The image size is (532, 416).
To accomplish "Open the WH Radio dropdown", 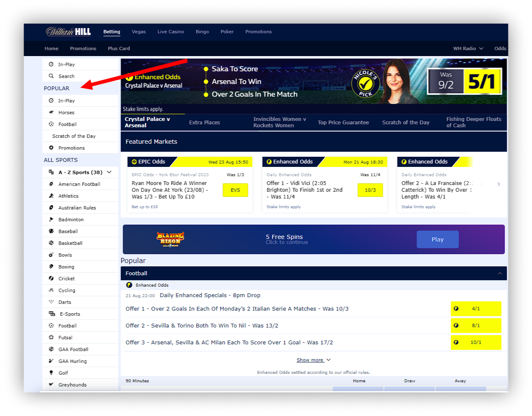I will pyautogui.click(x=468, y=48).
